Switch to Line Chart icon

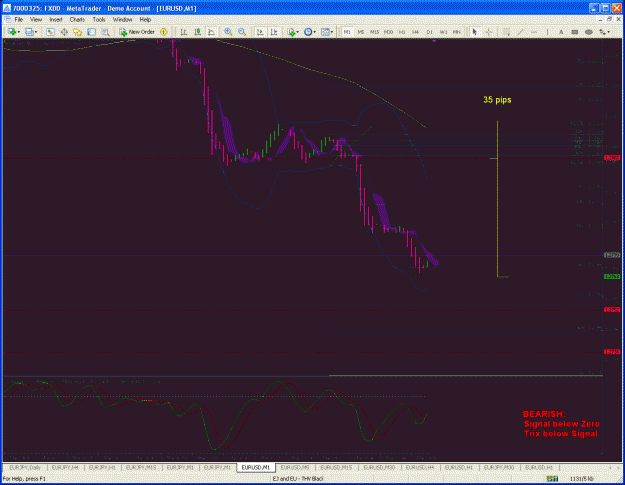[211, 32]
